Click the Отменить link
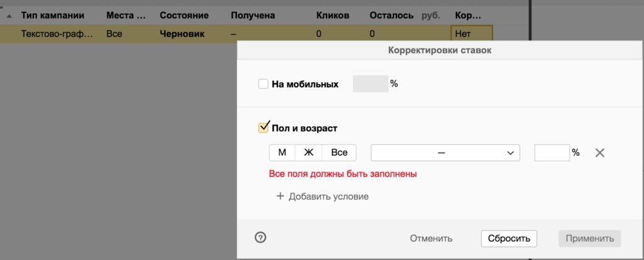Screen dimensions: 644x260 click(431, 238)
